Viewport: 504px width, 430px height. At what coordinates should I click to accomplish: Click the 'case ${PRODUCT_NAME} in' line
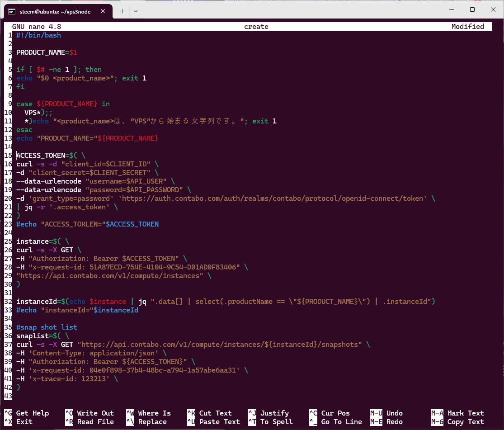click(63, 104)
